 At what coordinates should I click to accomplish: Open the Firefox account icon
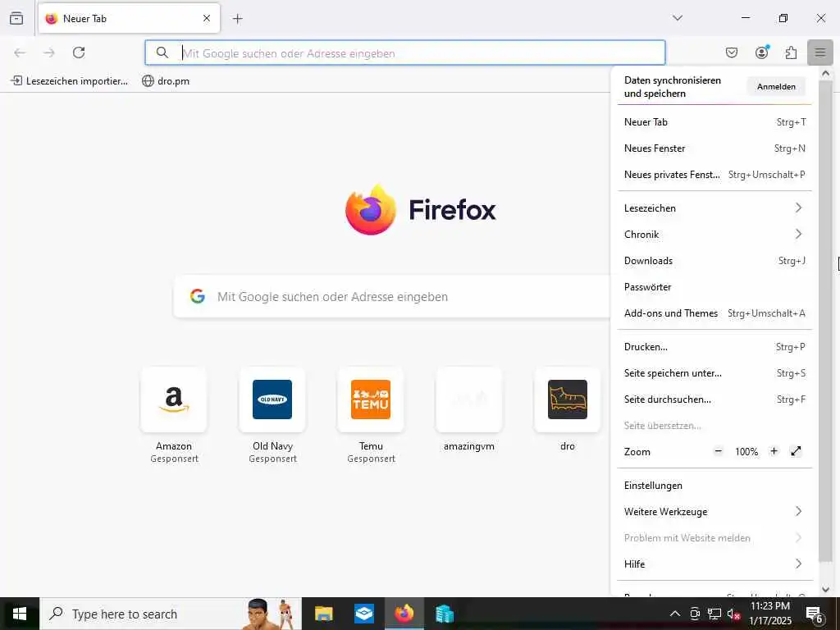tap(762, 52)
